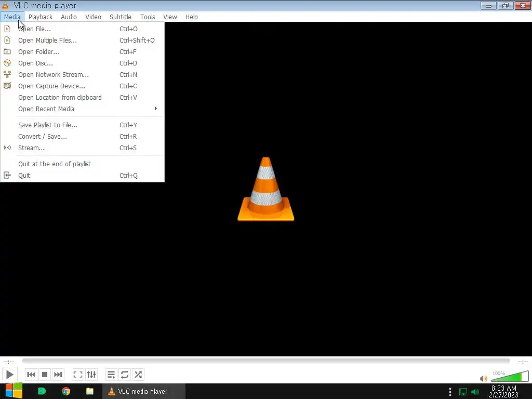The width and height of the screenshot is (532, 399).
Task: Click the large VLC cone in video area
Action: [266, 189]
